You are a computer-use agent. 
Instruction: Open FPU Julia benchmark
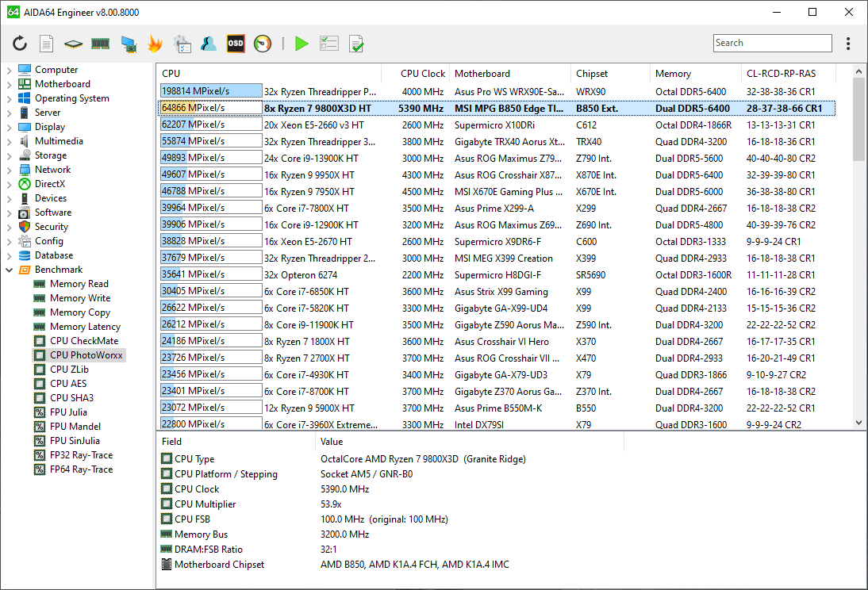click(x=68, y=412)
